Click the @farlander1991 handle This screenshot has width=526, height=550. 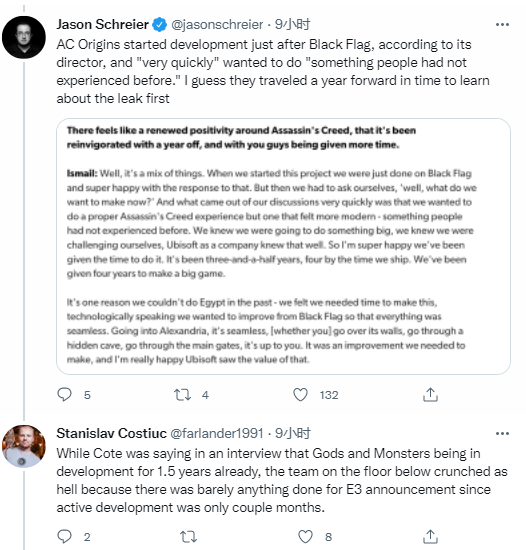pos(217,434)
